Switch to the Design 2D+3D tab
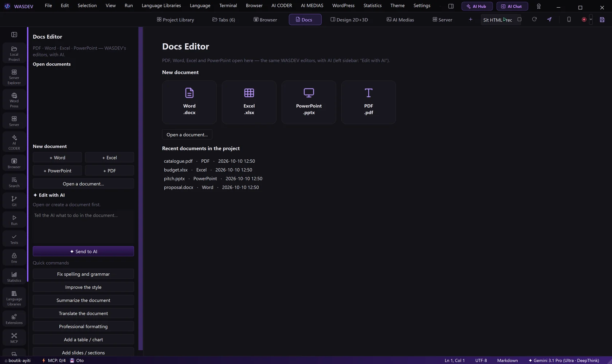612x364 pixels. [x=349, y=20]
